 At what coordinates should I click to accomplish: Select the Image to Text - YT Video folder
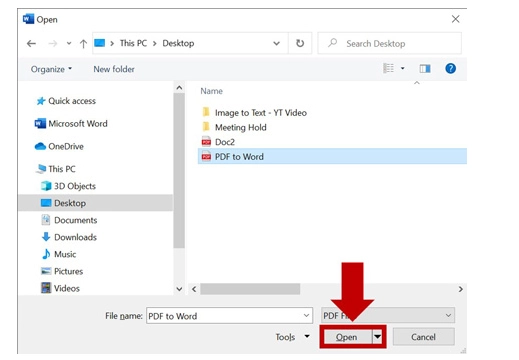[254, 113]
